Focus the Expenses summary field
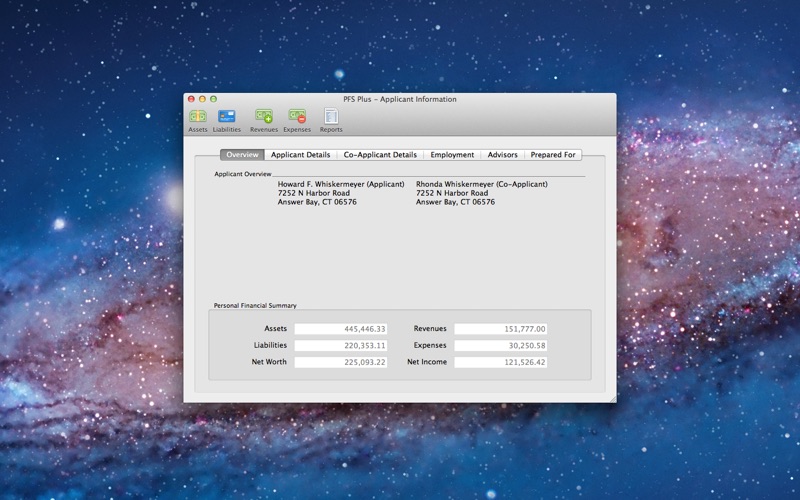The width and height of the screenshot is (800, 500). (x=500, y=345)
